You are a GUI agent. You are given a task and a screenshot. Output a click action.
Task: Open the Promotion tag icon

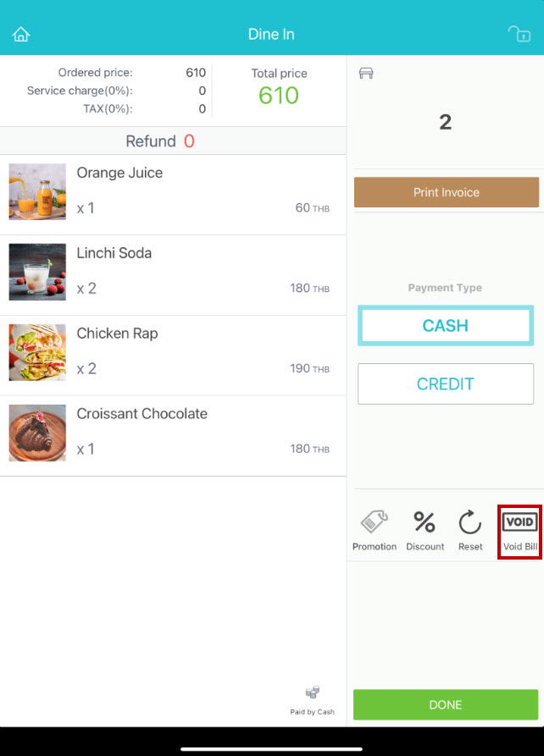[374, 523]
